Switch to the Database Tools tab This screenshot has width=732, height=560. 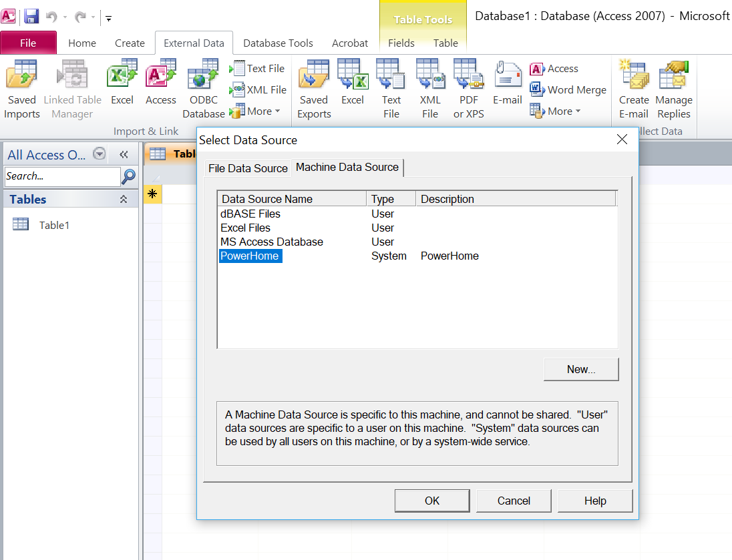(x=278, y=43)
